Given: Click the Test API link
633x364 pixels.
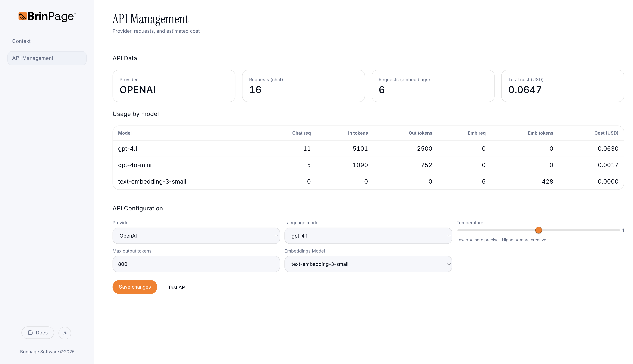Looking at the screenshot, I should coord(177,287).
